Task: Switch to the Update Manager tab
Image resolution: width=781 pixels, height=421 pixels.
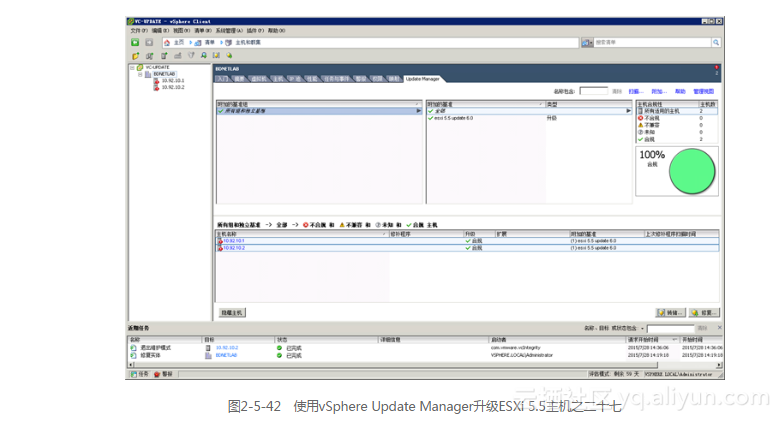Action: pos(422,79)
